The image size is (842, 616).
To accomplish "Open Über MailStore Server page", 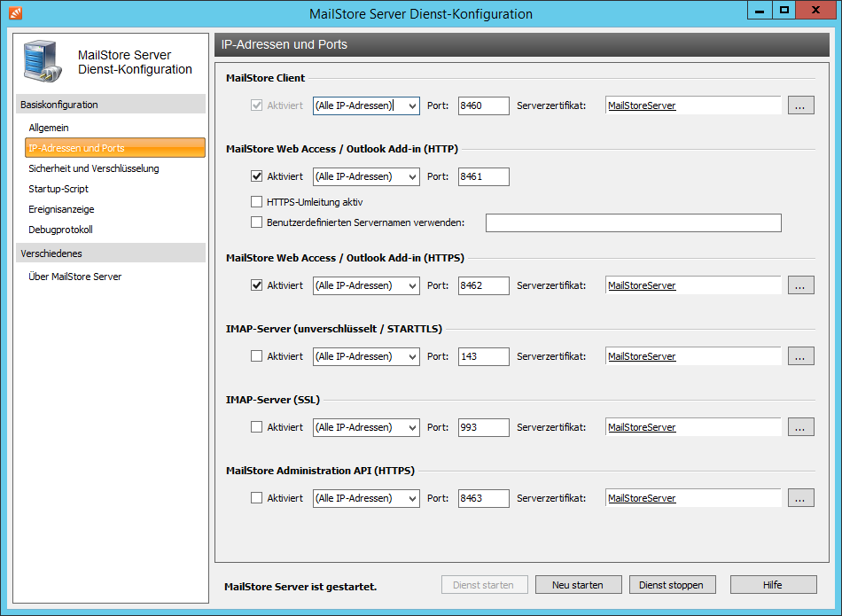I will click(75, 277).
